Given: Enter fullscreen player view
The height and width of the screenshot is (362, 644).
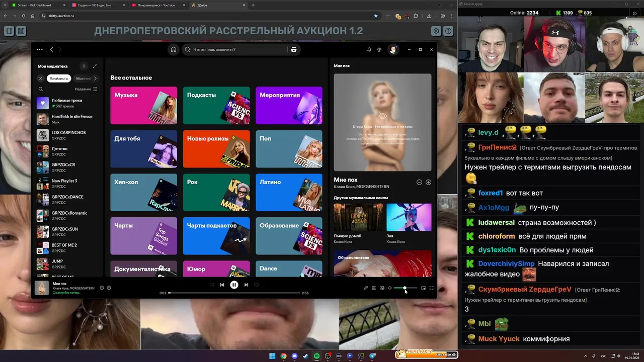Looking at the screenshot, I should 431,288.
